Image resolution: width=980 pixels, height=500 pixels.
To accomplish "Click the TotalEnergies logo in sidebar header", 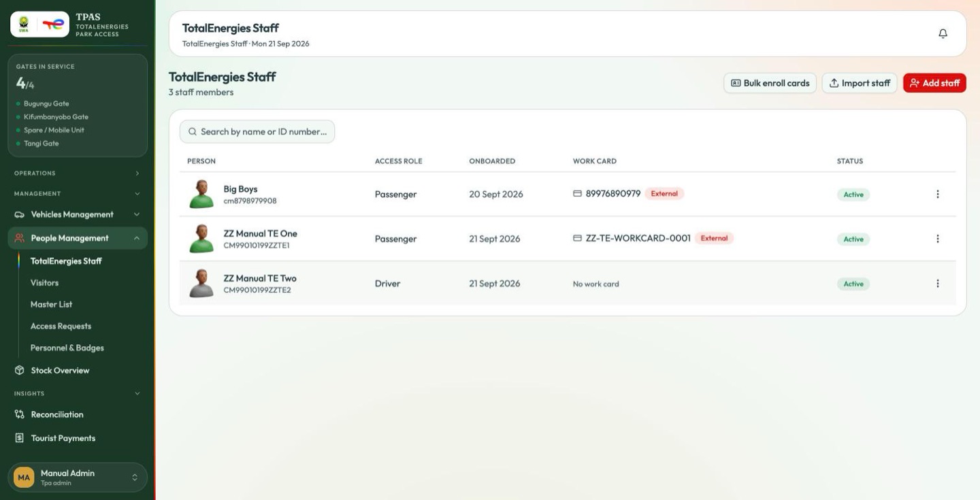I will pyautogui.click(x=54, y=24).
